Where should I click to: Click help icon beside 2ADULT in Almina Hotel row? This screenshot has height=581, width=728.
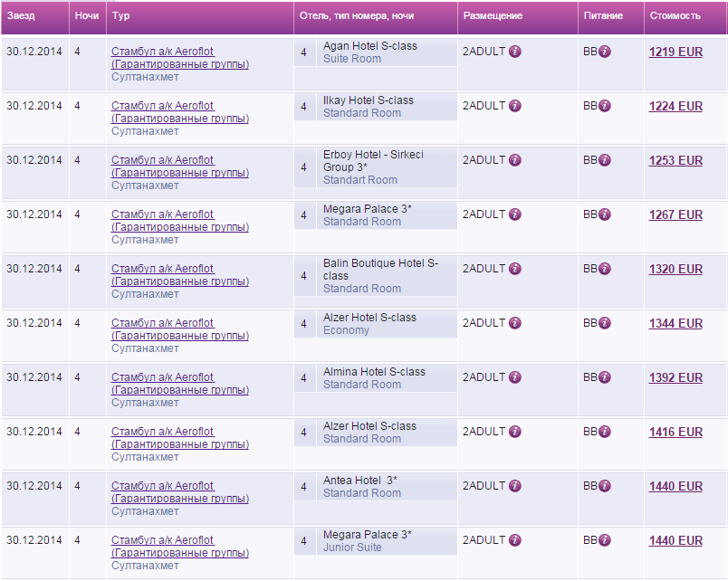pyautogui.click(x=514, y=377)
